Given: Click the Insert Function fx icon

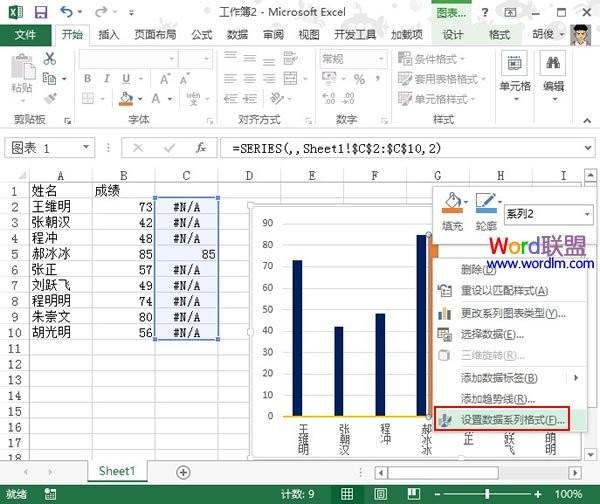Looking at the screenshot, I should click(x=200, y=147).
